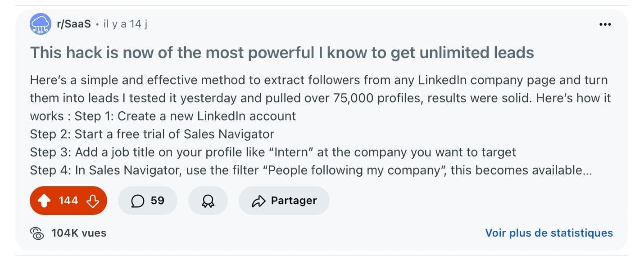Expand truncated text at the Step 4 ellipsis

[587, 170]
